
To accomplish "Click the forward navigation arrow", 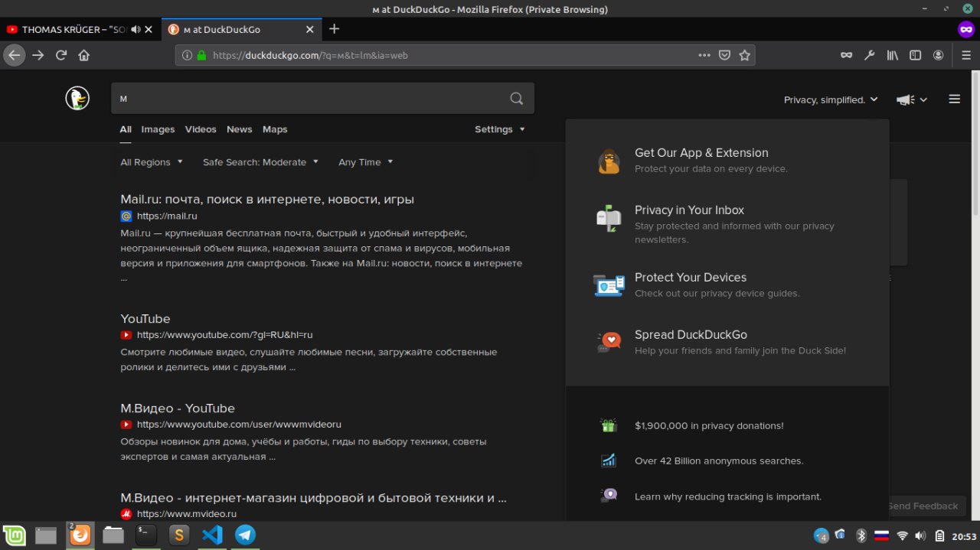I will point(38,55).
